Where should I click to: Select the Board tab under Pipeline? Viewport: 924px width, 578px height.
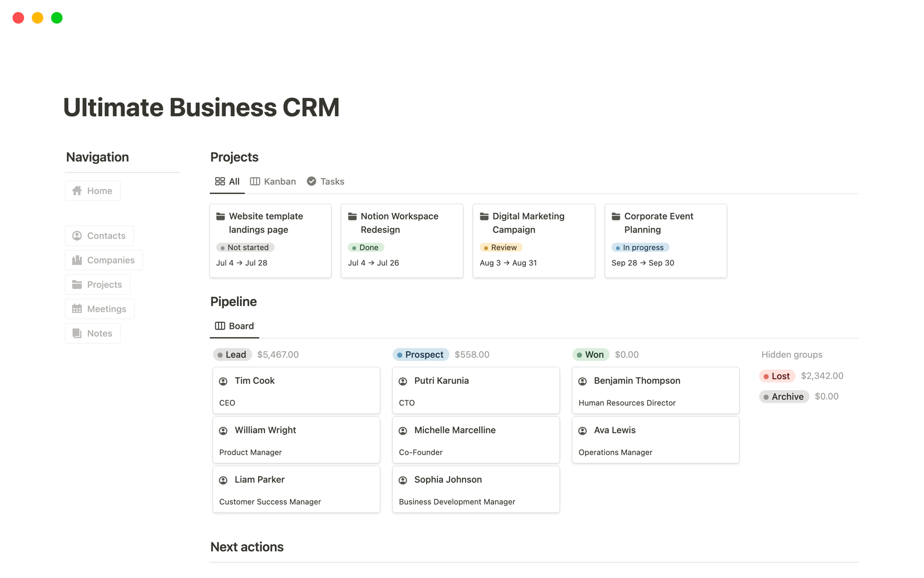234,326
